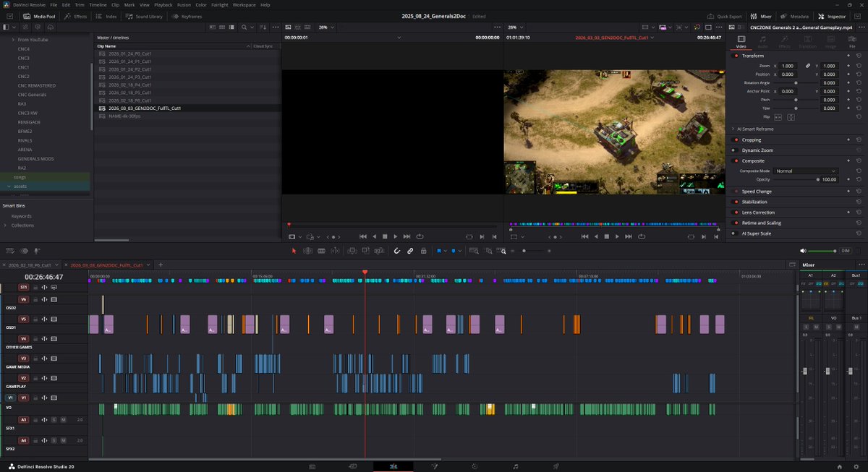Open the flag color dropdown arrow
Viewport: 868px width, 472px height.
(446, 251)
